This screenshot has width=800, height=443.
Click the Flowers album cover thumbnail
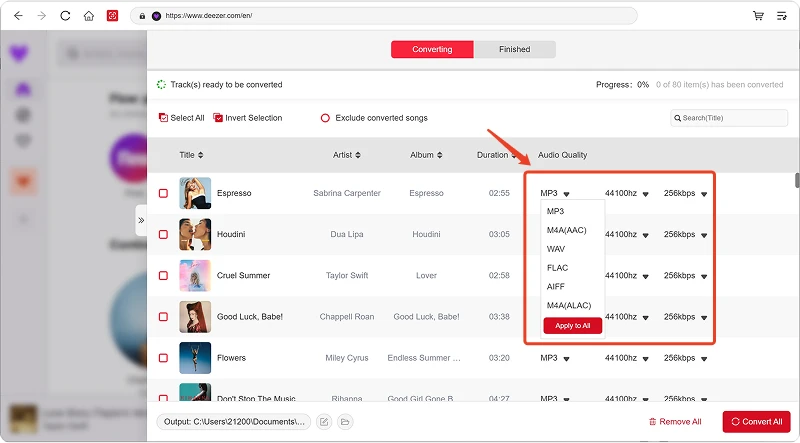point(195,358)
